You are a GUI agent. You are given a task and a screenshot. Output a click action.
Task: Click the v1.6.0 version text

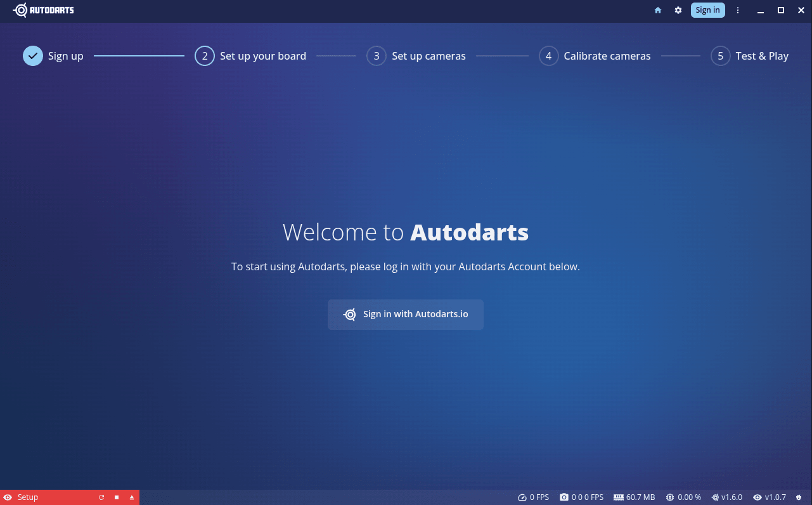tap(732, 497)
